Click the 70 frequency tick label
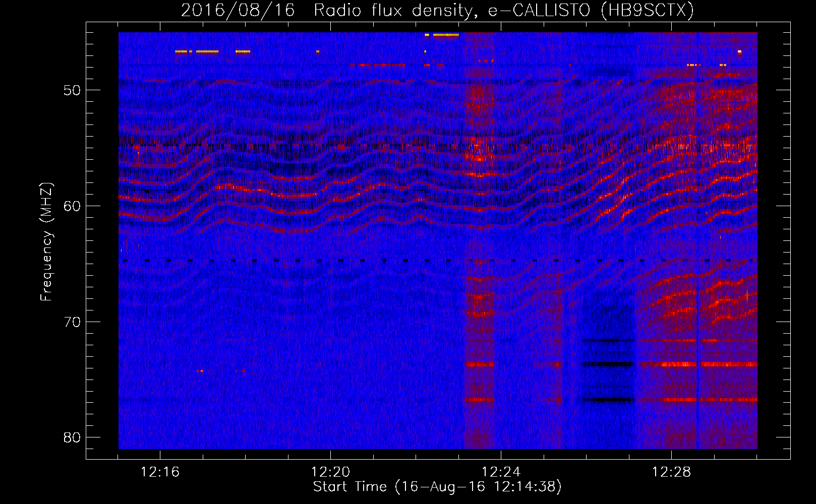 [72, 322]
